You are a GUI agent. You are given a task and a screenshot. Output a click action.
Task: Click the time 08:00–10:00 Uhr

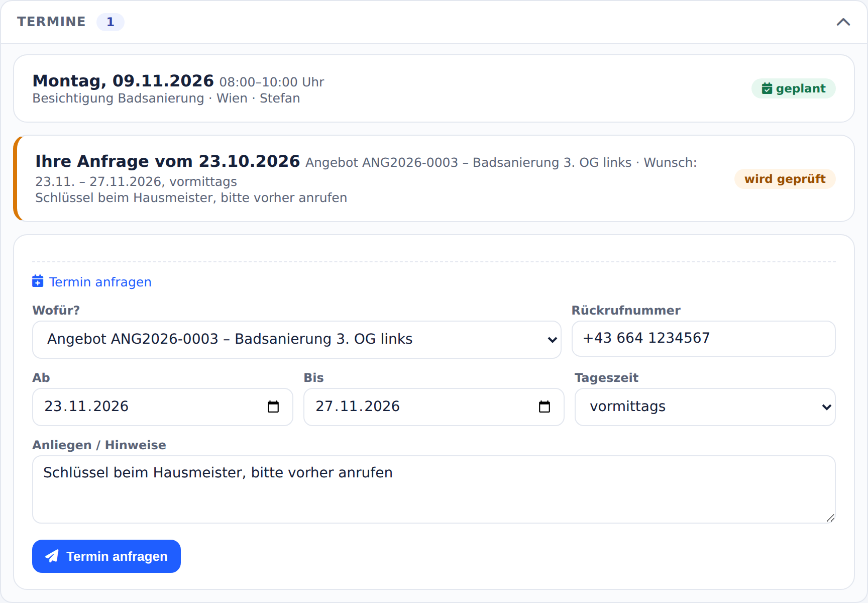tap(272, 82)
